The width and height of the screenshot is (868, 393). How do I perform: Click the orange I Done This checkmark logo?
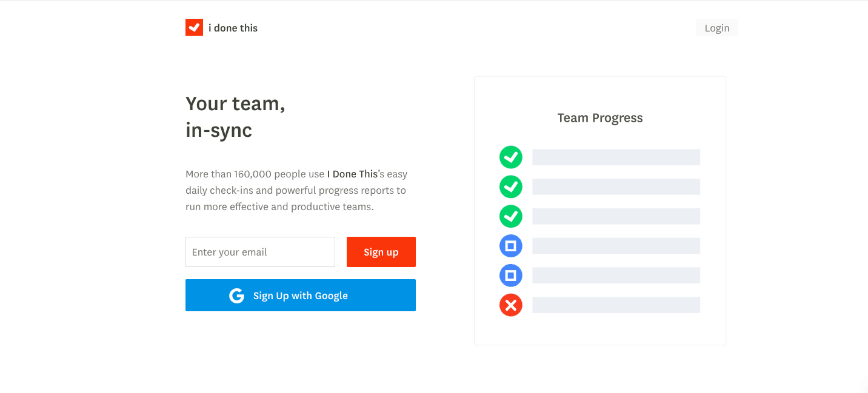(194, 27)
